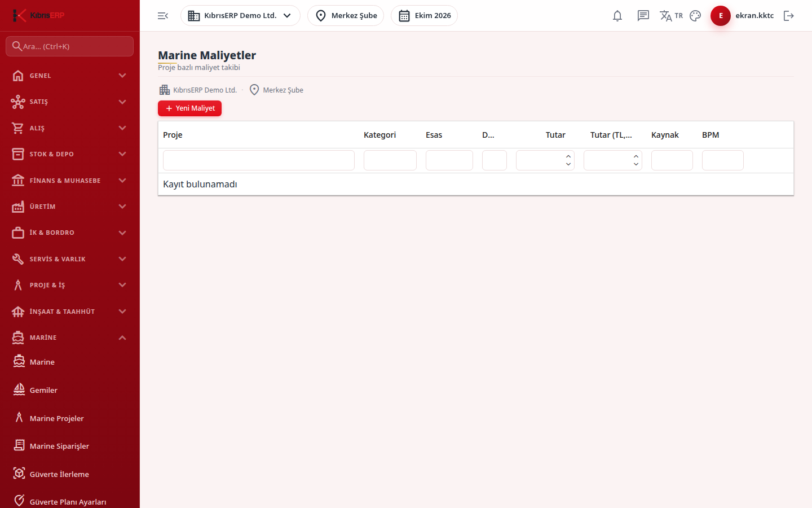Open the Marine sidebar sub-item

click(70, 362)
